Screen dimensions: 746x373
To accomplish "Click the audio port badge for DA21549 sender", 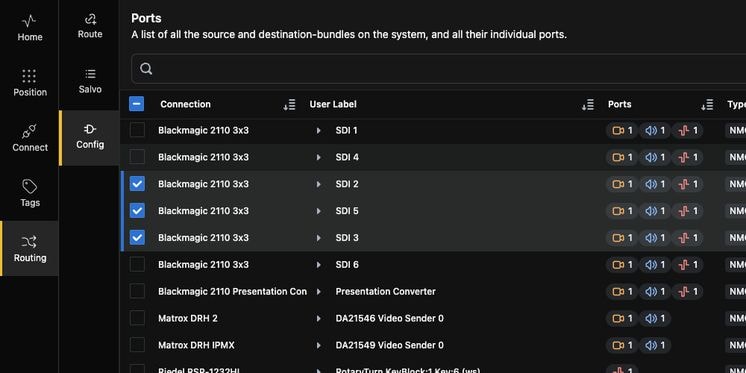I will tap(655, 345).
